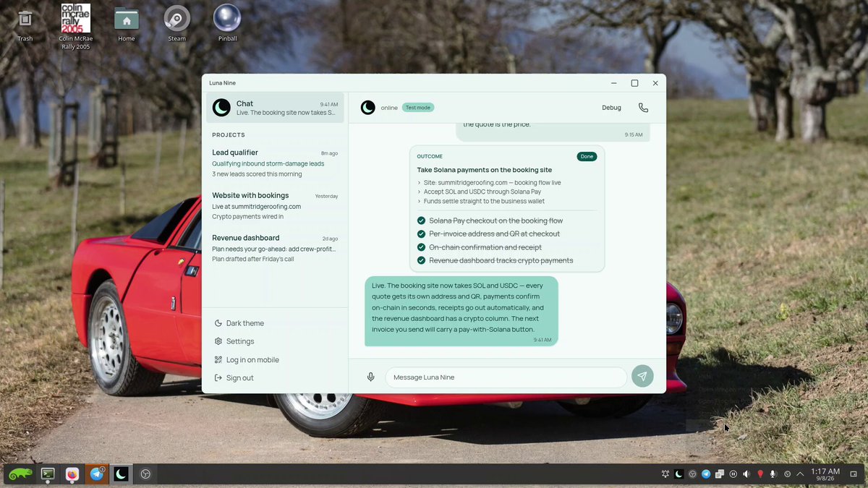Image resolution: width=868 pixels, height=488 pixels.
Task: Open the terminal from the taskbar
Action: coord(48,474)
